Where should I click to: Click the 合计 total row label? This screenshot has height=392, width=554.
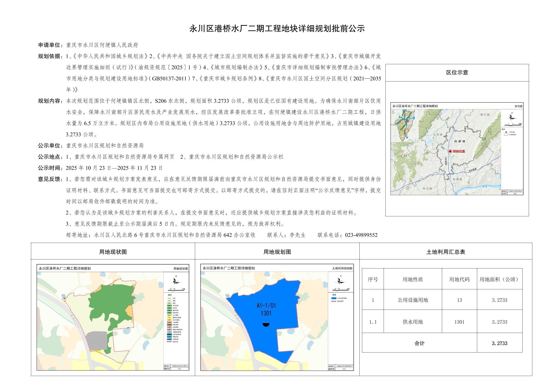[x=419, y=343]
